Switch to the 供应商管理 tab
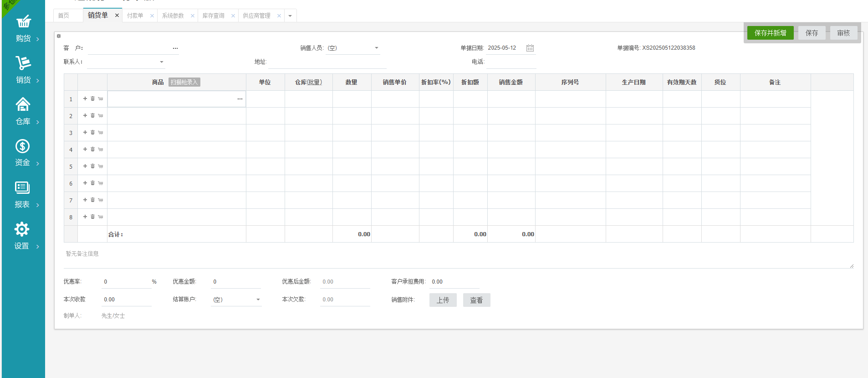 point(257,16)
